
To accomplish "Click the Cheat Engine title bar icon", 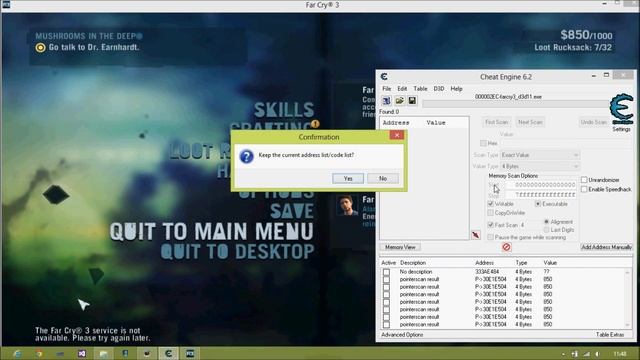I will click(384, 76).
